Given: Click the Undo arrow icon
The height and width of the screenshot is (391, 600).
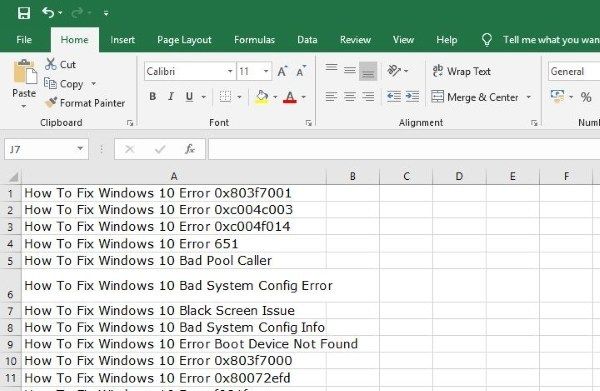Looking at the screenshot, I should (x=48, y=13).
